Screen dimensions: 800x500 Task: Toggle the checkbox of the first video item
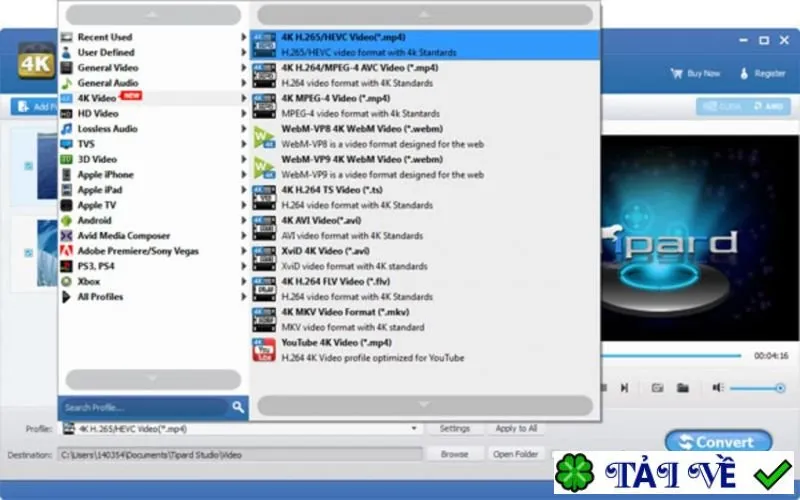[x=29, y=165]
